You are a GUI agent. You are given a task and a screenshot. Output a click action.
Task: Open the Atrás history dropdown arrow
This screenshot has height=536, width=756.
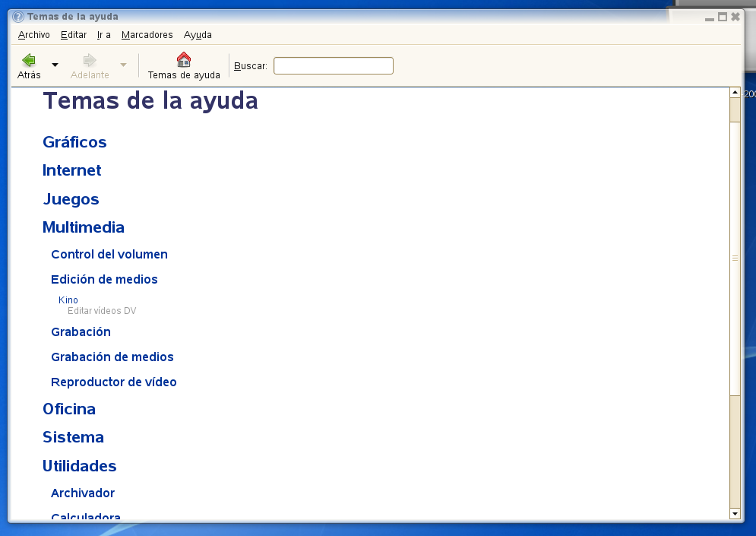55,65
